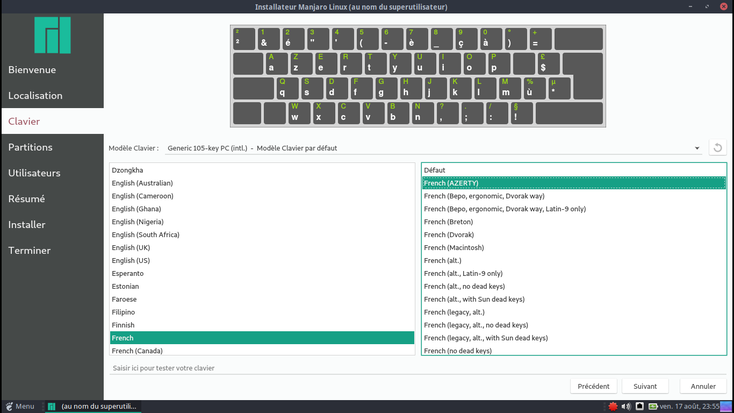Go to the Utilisateurs step
Image resolution: width=734 pixels, height=413 pixels.
(x=52, y=173)
